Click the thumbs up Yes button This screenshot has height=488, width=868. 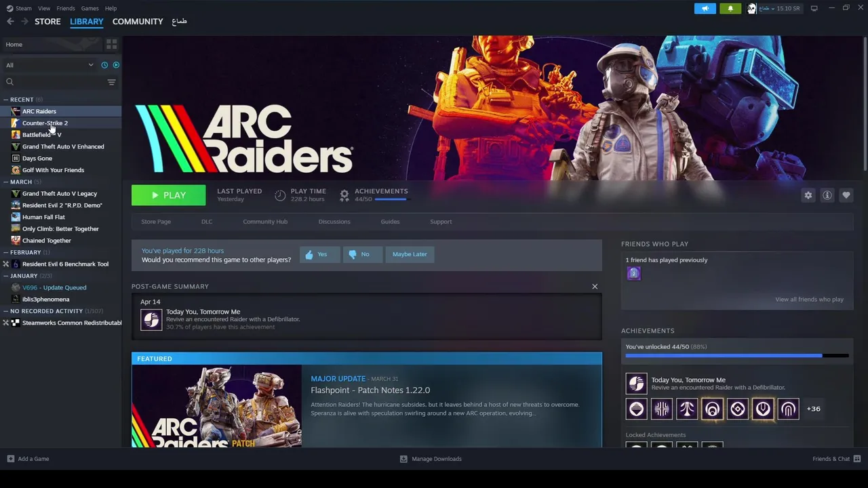point(320,254)
